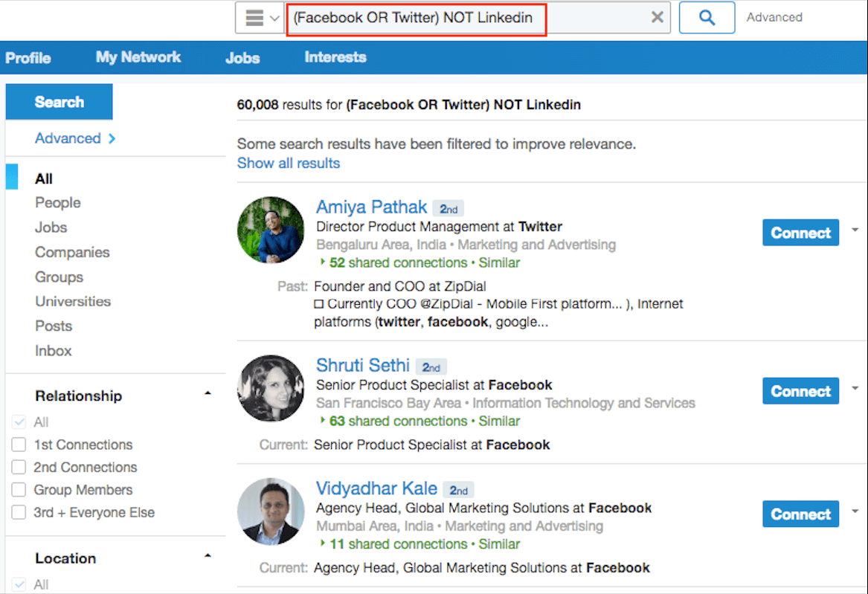This screenshot has width=868, height=594.
Task: Check the 2nd Connections checkbox
Action: tap(19, 468)
